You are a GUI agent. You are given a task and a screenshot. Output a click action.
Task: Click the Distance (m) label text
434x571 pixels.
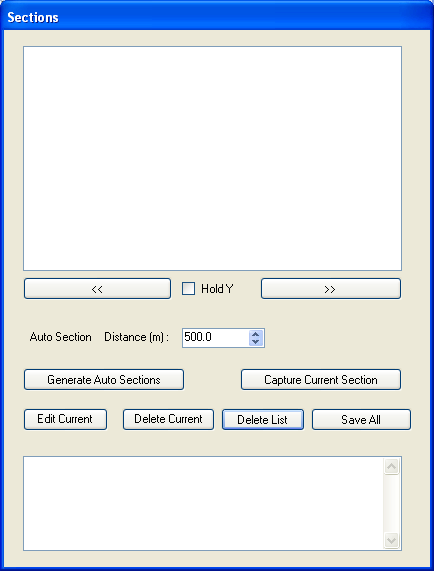pyautogui.click(x=137, y=338)
